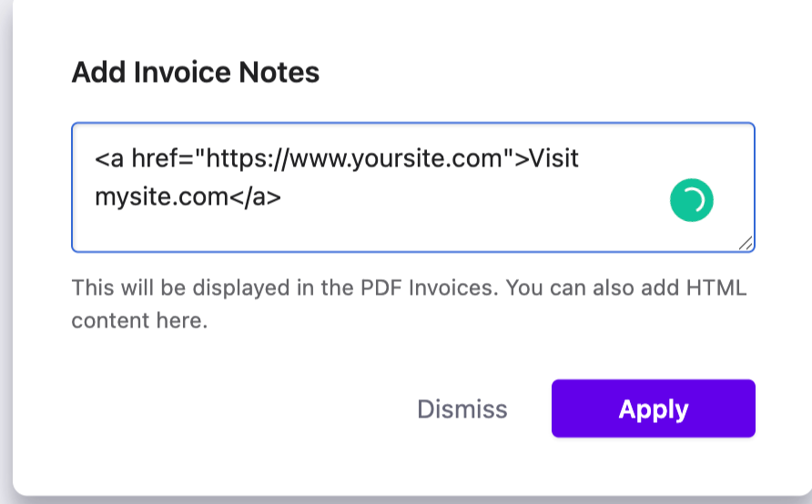This screenshot has width=812, height=504.
Task: Click the opening '<a' tag in the textarea
Action: click(x=108, y=157)
